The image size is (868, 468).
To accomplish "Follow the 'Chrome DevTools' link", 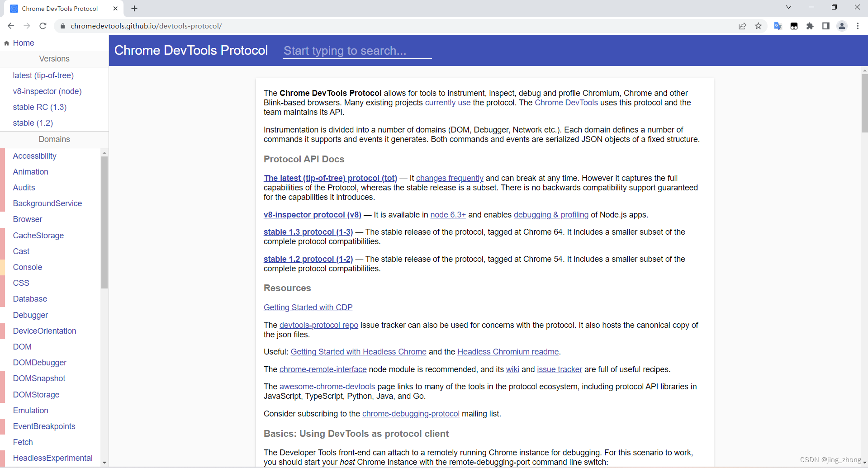I will (x=566, y=103).
